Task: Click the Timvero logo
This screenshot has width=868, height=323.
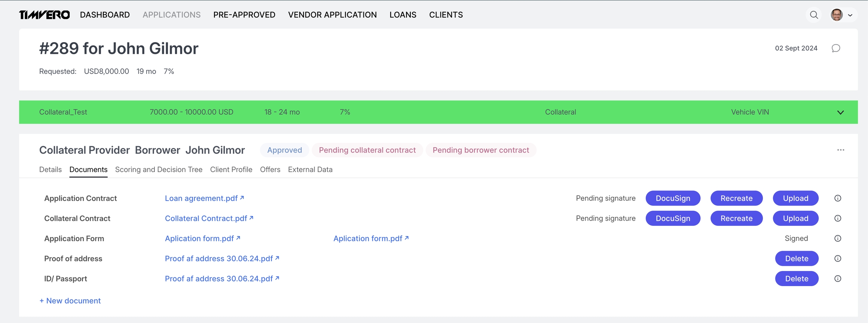Action: 44,15
